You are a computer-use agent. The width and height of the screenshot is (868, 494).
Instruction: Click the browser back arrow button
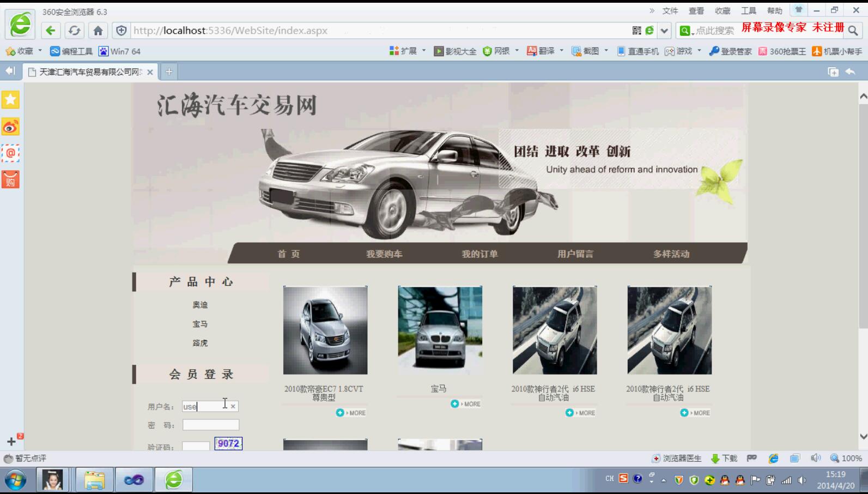click(51, 31)
